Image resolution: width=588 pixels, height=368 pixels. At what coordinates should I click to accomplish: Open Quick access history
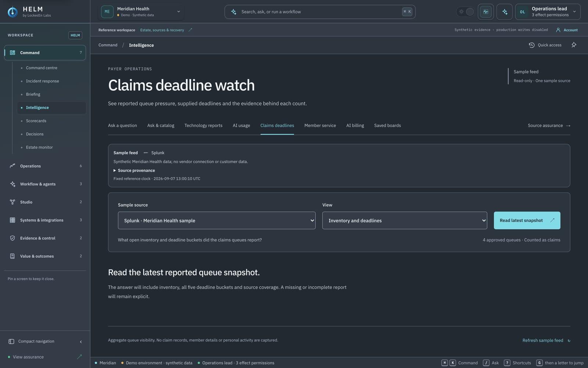pos(545,45)
